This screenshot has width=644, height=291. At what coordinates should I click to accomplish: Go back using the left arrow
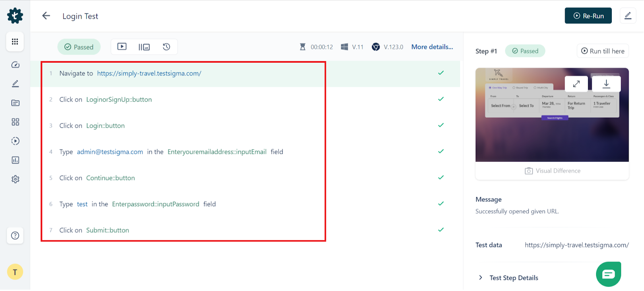(46, 16)
